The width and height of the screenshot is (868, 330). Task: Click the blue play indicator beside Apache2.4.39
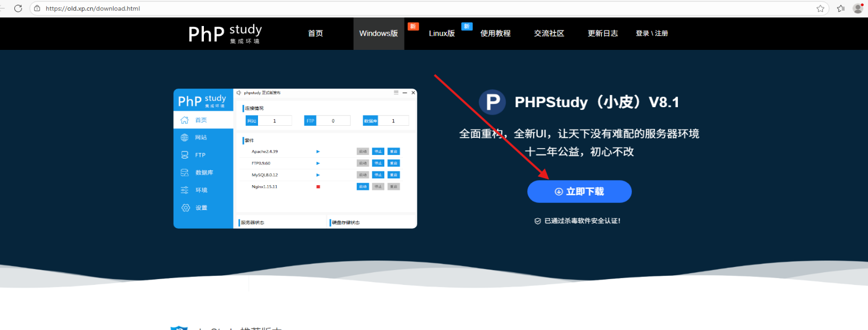click(x=318, y=152)
